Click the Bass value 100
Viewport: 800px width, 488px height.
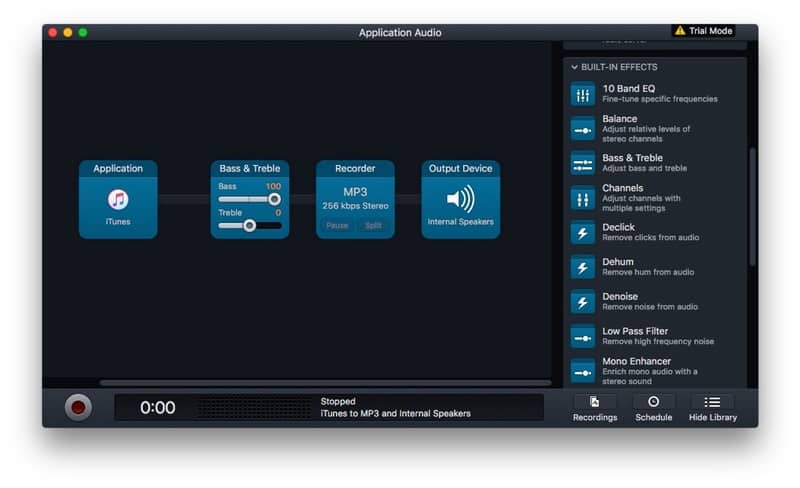(273, 186)
